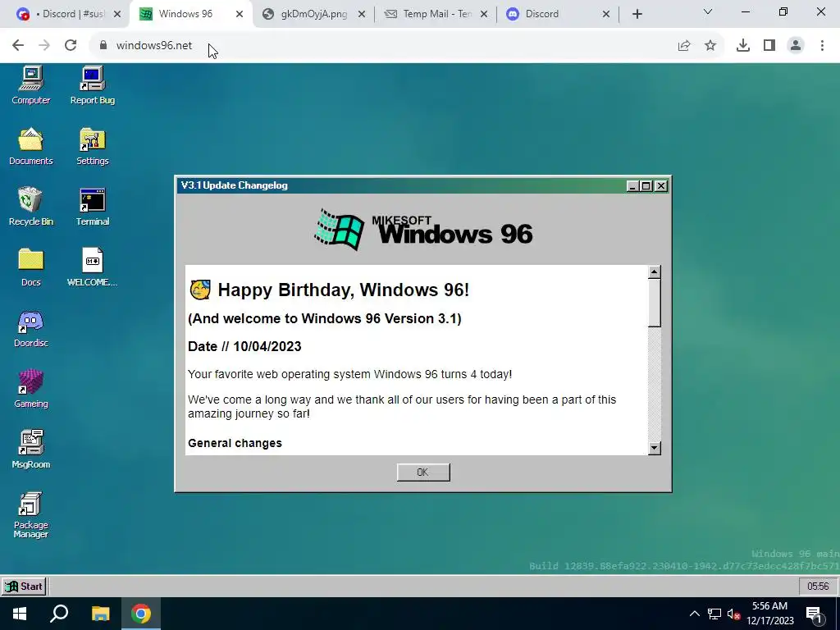The image size is (840, 630).
Task: Open the Computer desktop icon
Action: click(30, 85)
